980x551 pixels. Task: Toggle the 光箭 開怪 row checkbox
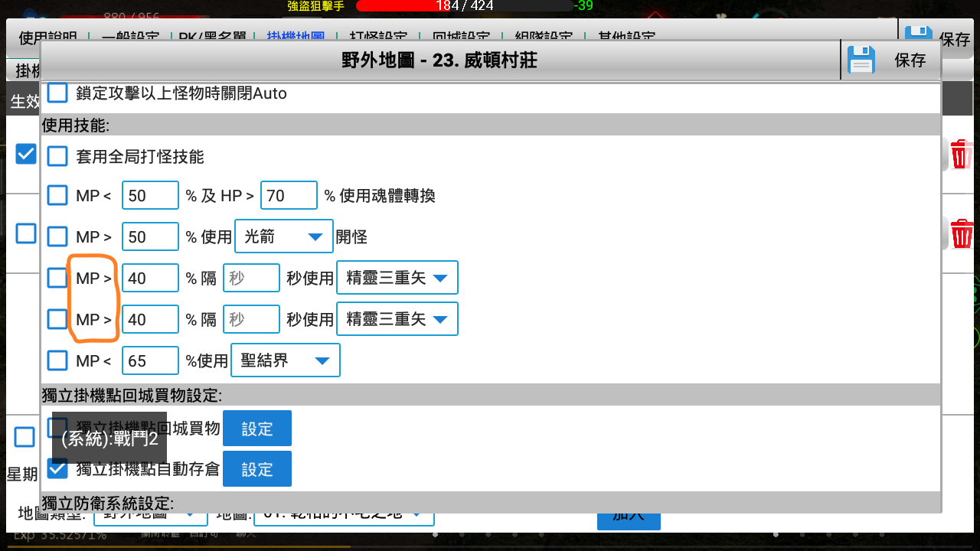point(57,236)
